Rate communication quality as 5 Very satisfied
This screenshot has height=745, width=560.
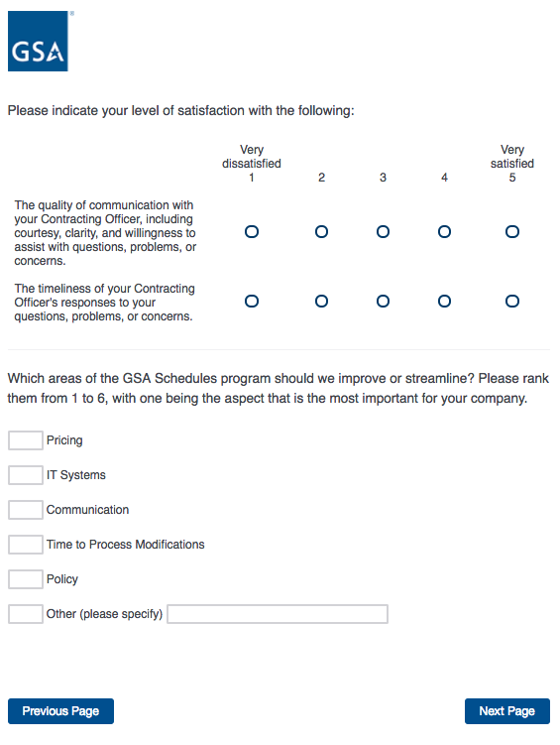[512, 232]
